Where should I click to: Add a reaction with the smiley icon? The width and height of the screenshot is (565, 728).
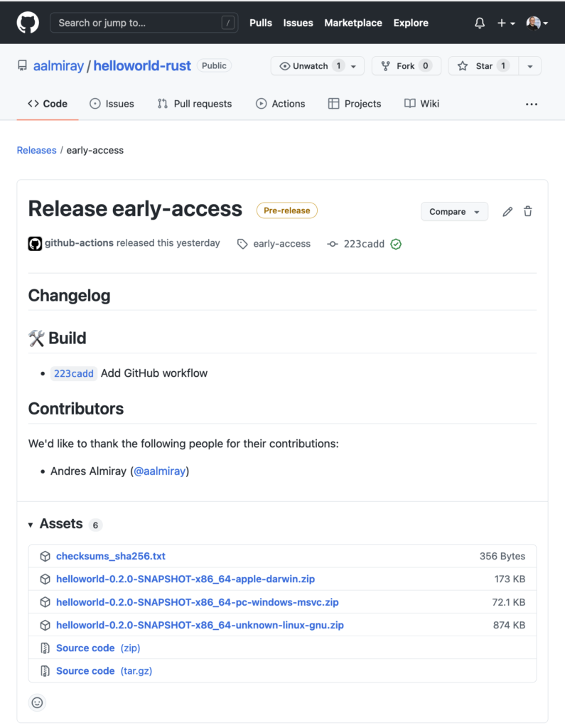tap(36, 702)
